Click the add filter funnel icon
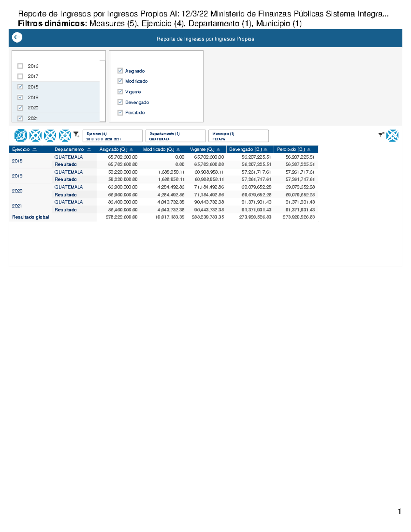Viewport: 411px width, 532px height. [76, 135]
